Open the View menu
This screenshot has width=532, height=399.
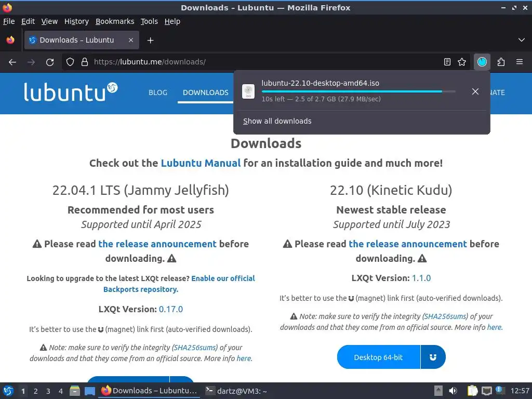click(x=49, y=21)
